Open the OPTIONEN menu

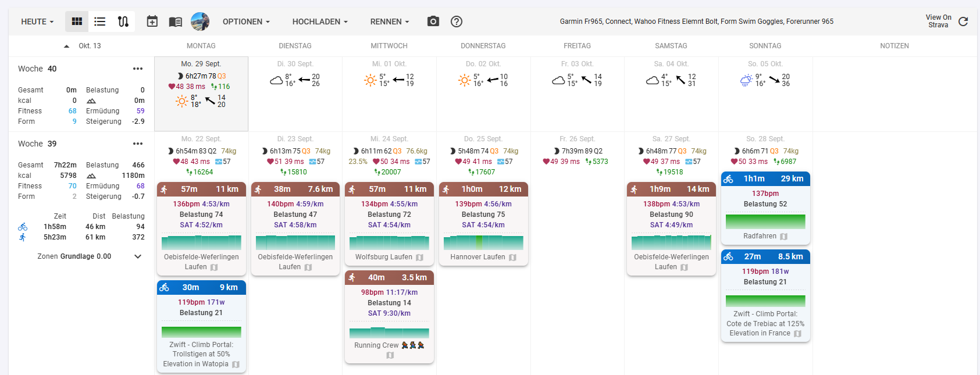click(x=246, y=22)
